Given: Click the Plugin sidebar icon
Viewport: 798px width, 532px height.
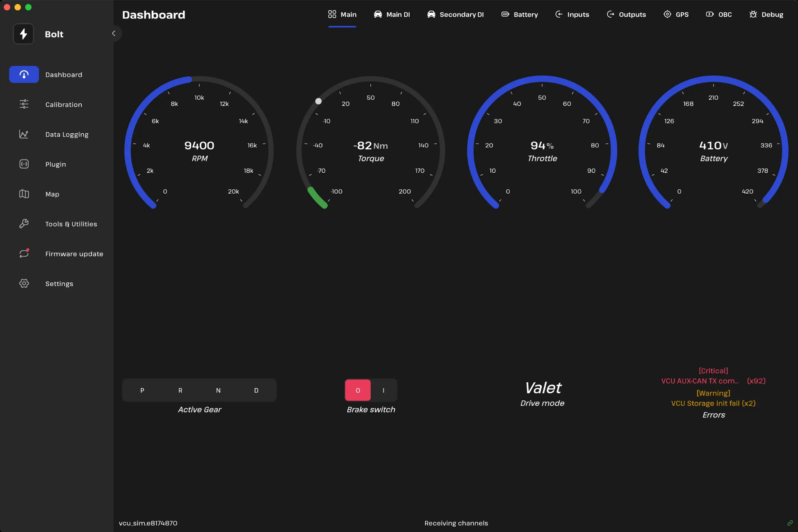Looking at the screenshot, I should point(24,164).
